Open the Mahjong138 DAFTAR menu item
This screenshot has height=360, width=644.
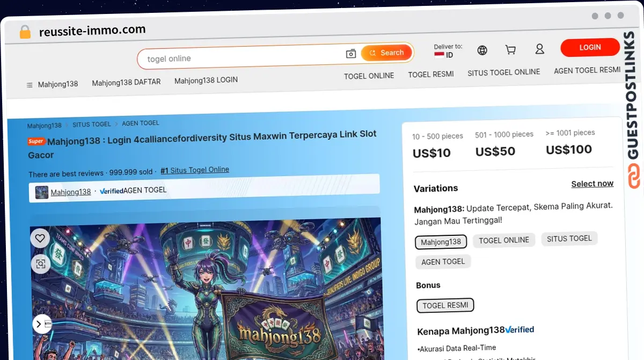126,83
